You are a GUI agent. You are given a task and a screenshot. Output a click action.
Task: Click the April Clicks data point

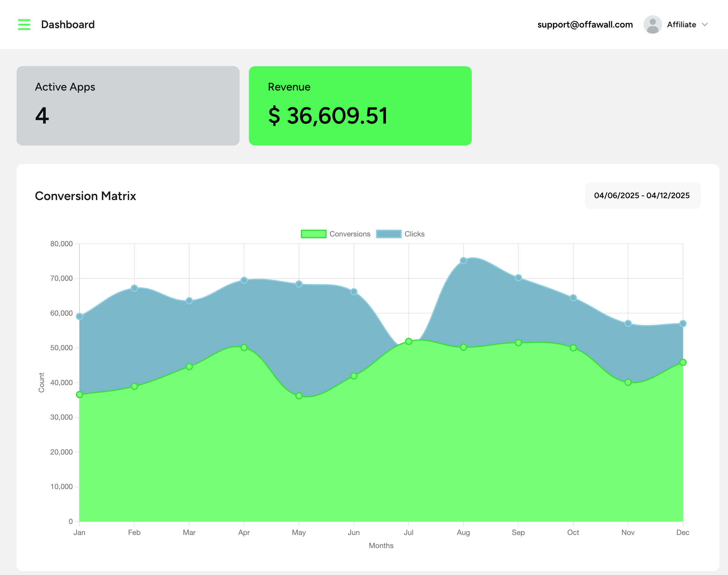(244, 280)
